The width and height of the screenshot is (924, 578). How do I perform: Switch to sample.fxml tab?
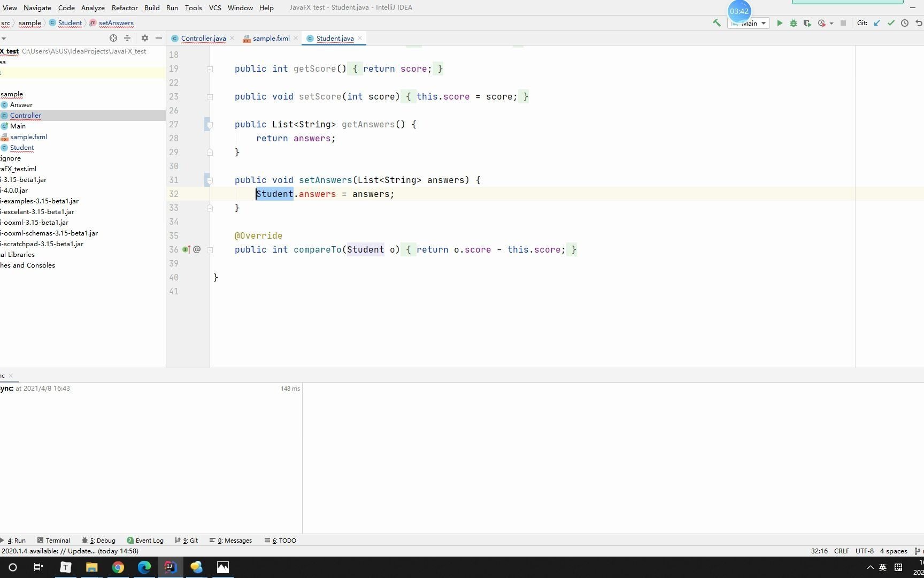pos(271,39)
